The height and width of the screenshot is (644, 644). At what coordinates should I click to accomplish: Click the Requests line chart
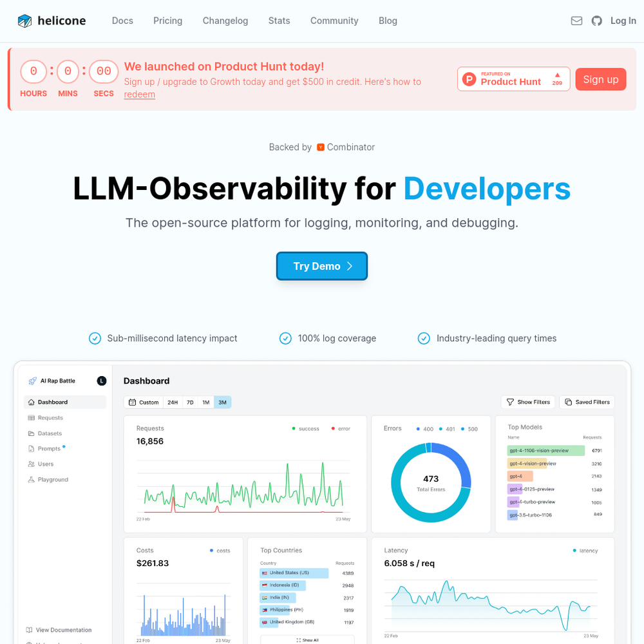tap(243, 487)
